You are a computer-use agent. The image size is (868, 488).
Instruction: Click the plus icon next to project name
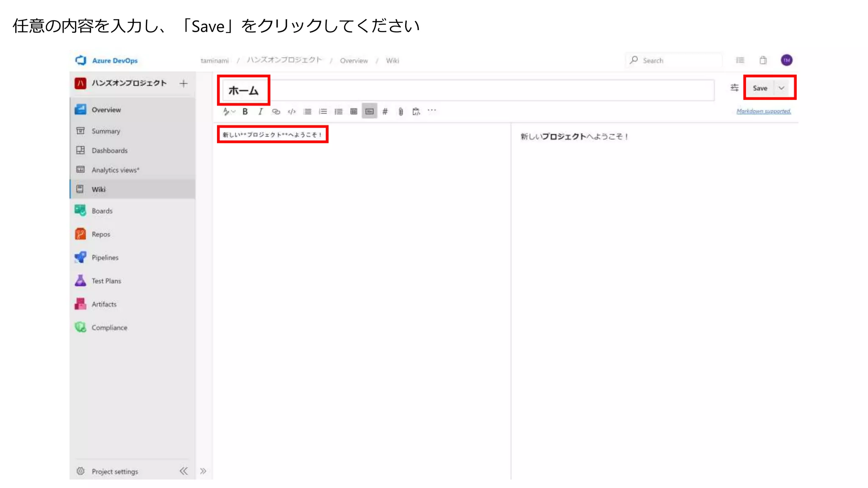[x=184, y=83]
